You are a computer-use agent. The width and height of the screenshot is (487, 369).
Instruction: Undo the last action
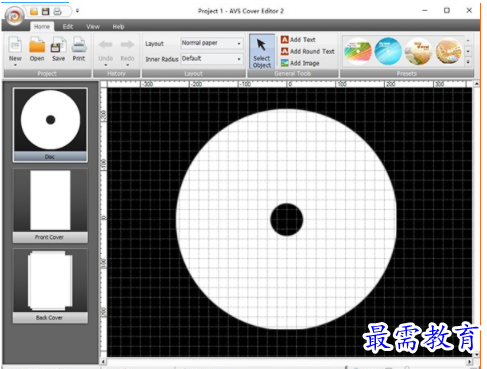106,49
